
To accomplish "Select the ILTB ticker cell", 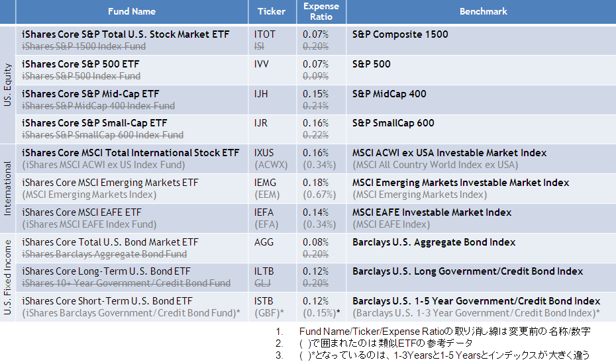I will pyautogui.click(x=263, y=271).
